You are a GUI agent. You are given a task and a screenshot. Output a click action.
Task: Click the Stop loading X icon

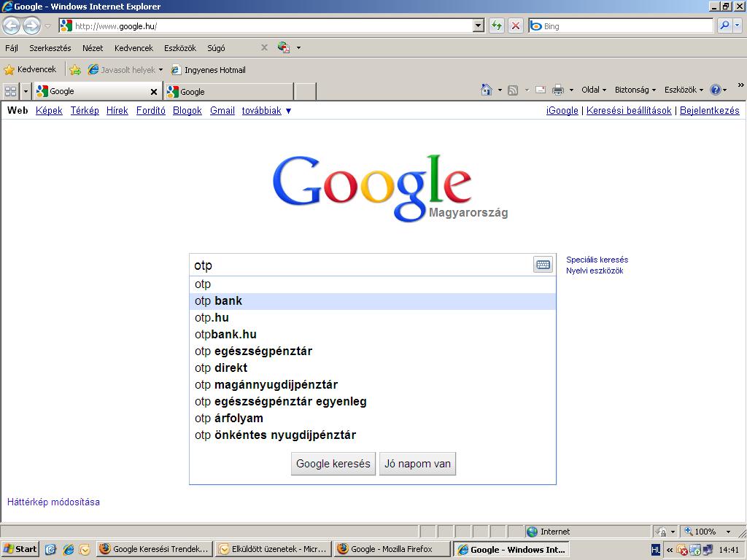[x=516, y=26]
